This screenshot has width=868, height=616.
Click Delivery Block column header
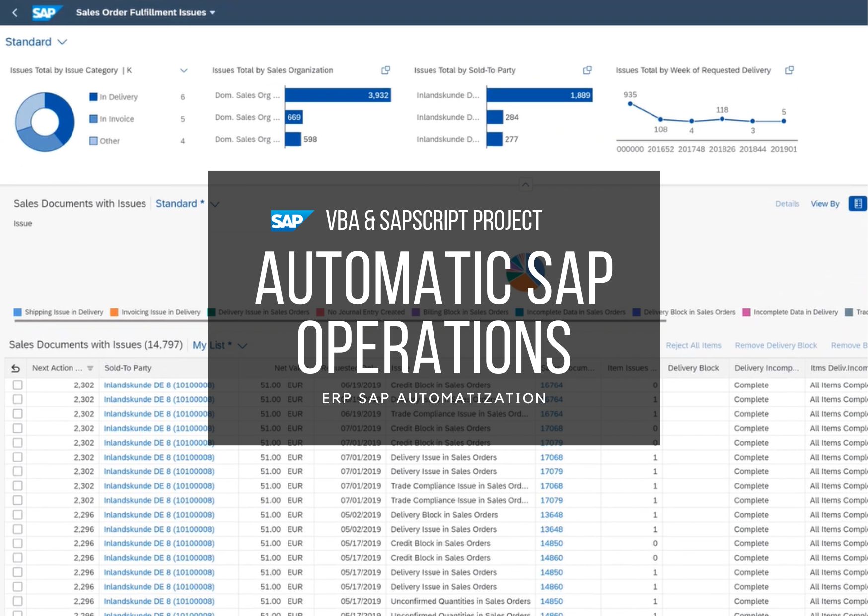pos(693,368)
